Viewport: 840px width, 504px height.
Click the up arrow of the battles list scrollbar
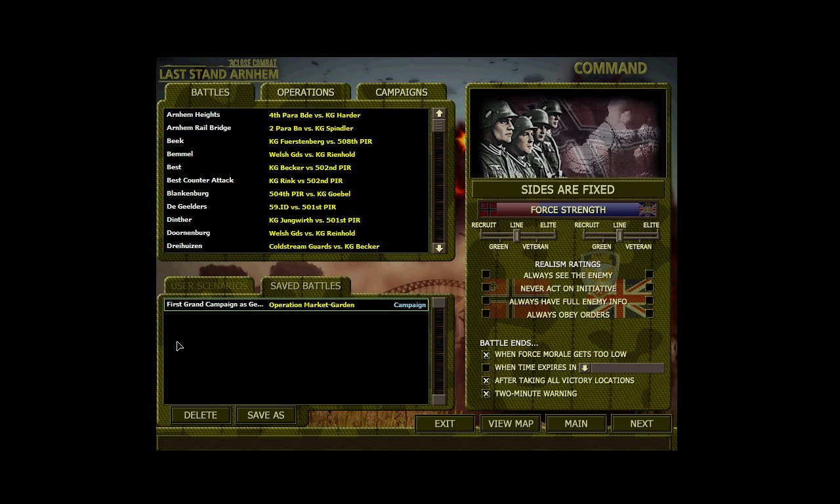(439, 114)
